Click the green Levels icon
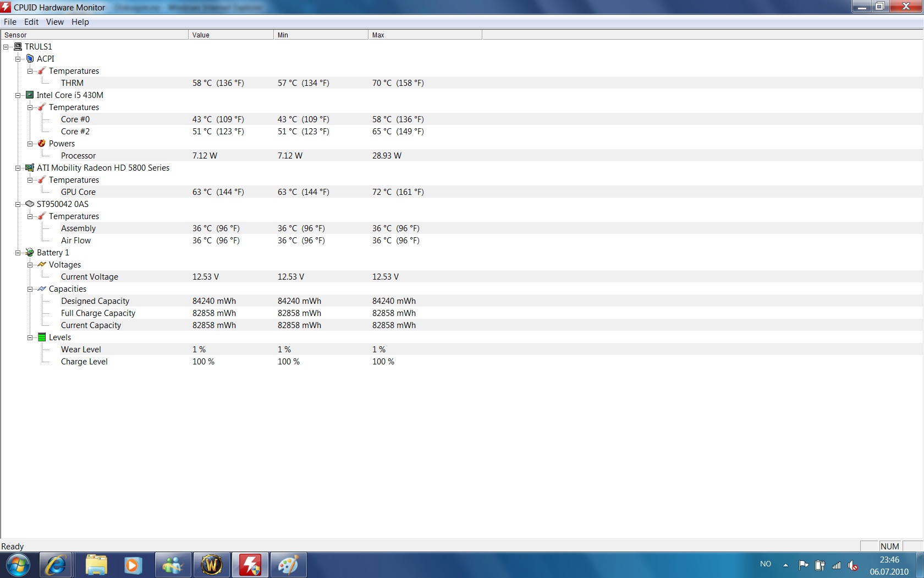This screenshot has width=924, height=578. coord(42,337)
